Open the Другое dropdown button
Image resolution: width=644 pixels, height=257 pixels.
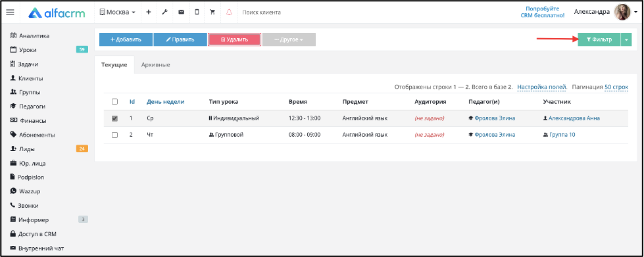[289, 39]
